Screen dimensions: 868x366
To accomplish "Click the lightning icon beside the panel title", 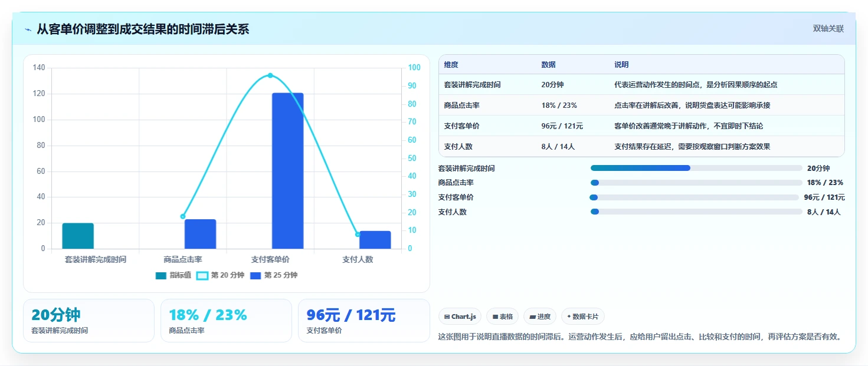I will (28, 29).
